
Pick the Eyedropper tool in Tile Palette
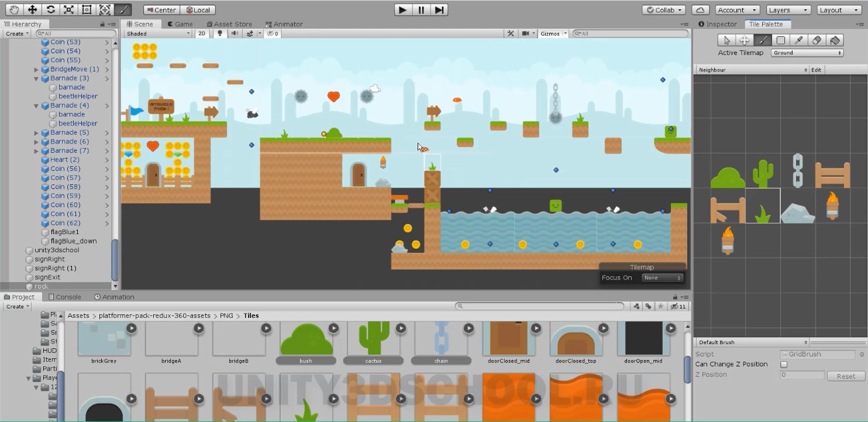[798, 40]
